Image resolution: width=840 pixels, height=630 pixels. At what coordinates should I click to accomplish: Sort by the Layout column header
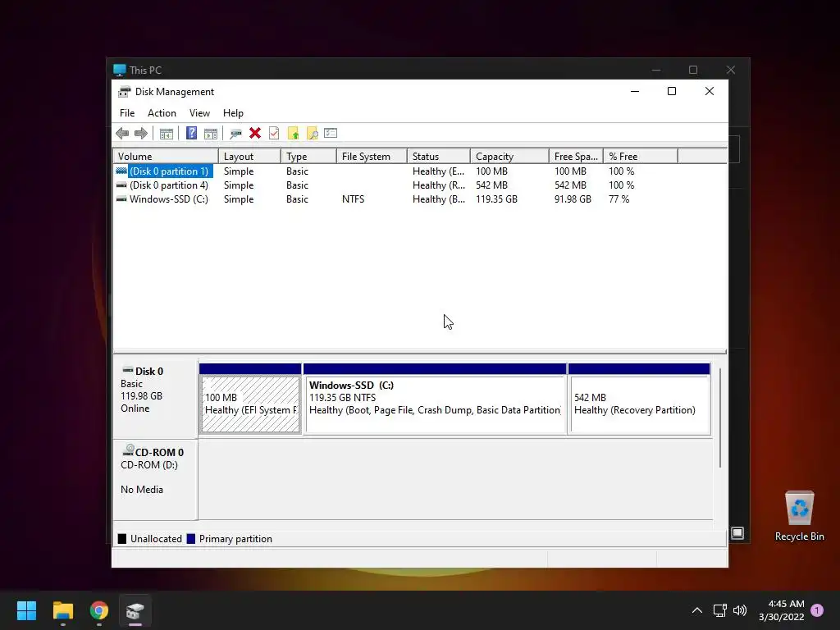(x=249, y=157)
